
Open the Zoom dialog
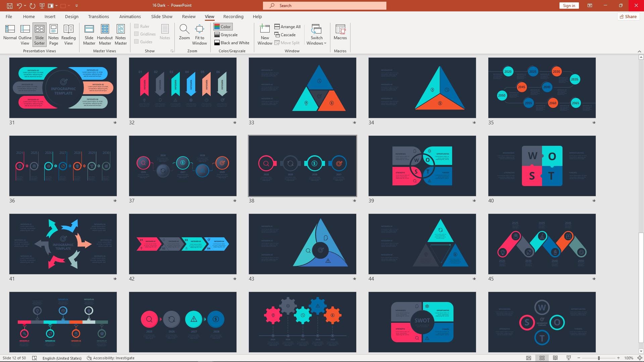click(x=184, y=32)
